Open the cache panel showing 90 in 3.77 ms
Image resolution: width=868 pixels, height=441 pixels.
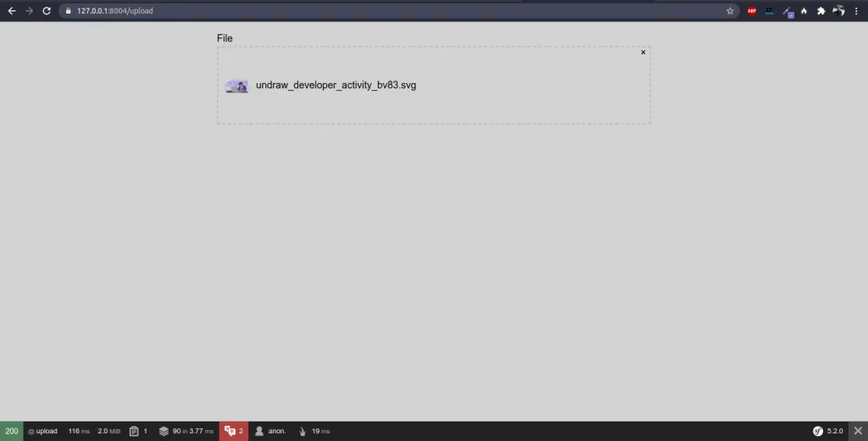(x=186, y=431)
